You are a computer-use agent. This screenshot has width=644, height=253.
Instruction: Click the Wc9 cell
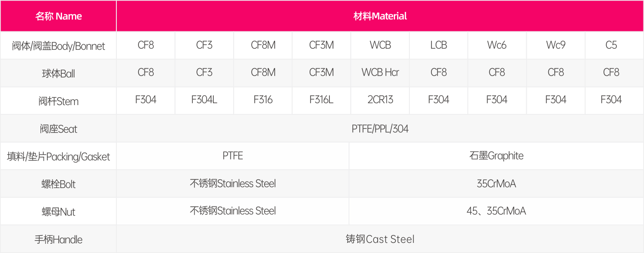[x=556, y=46]
